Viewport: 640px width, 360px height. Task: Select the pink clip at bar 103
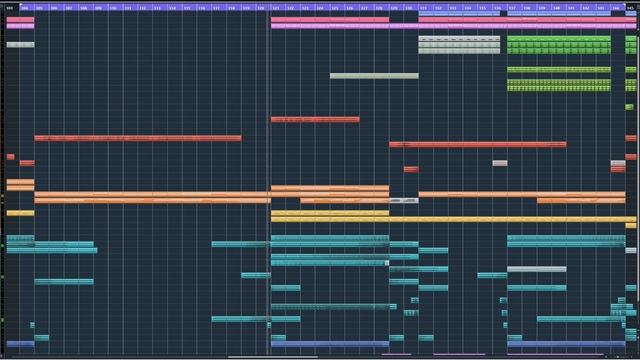(x=20, y=20)
